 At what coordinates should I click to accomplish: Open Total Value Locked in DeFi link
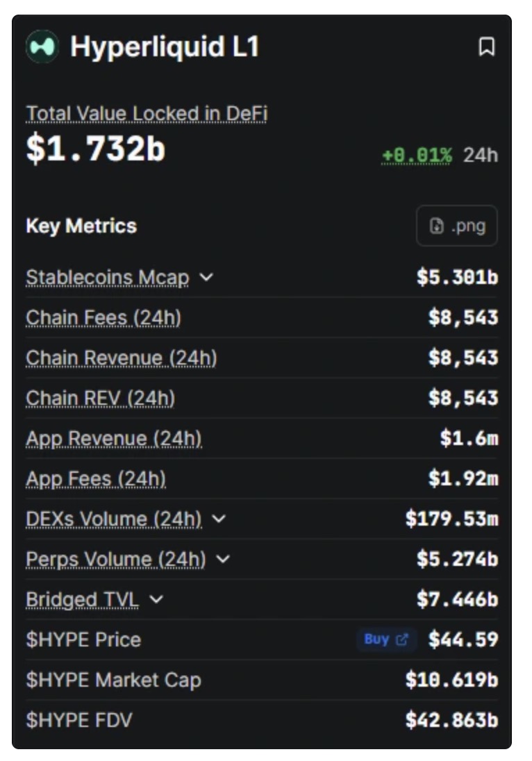[x=146, y=113]
